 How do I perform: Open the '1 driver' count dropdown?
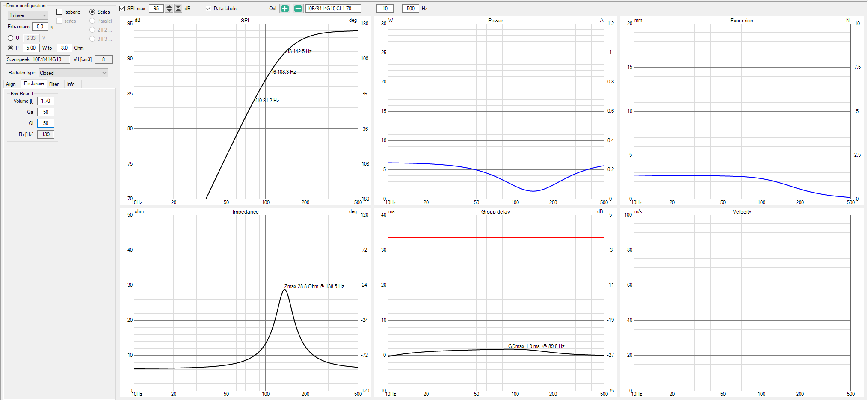[28, 15]
